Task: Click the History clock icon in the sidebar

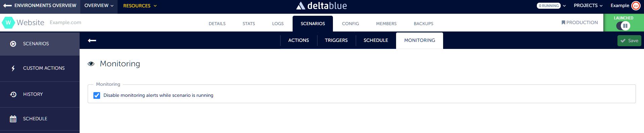Action: click(13, 94)
